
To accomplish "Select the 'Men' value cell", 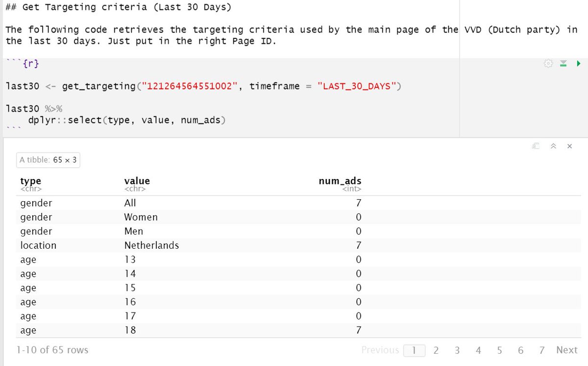I will click(133, 231).
